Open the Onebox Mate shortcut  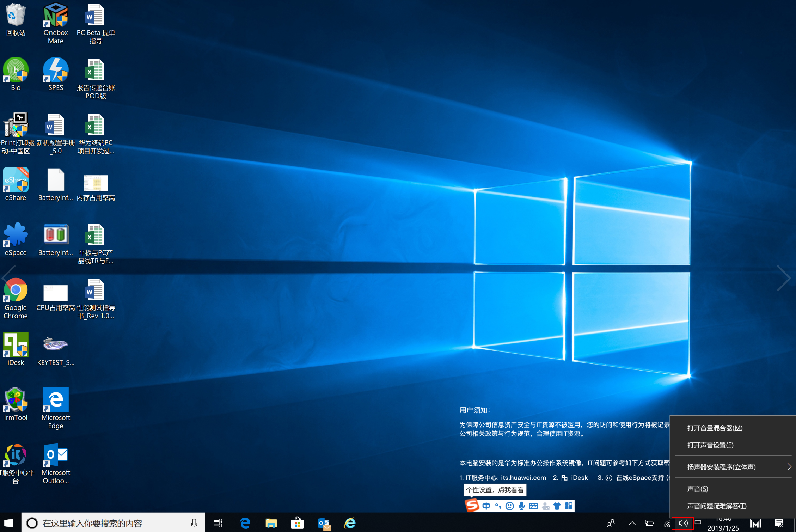point(56,16)
